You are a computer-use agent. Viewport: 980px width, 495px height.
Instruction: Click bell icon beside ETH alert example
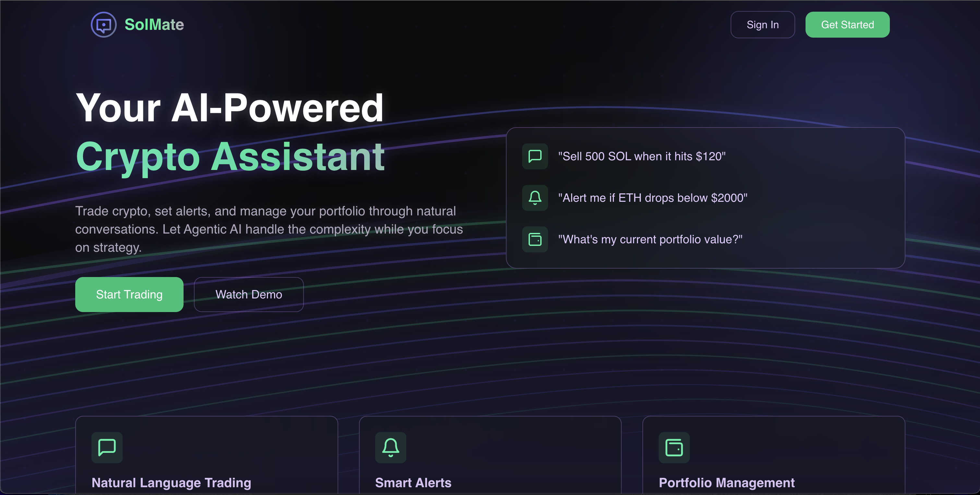(x=534, y=198)
